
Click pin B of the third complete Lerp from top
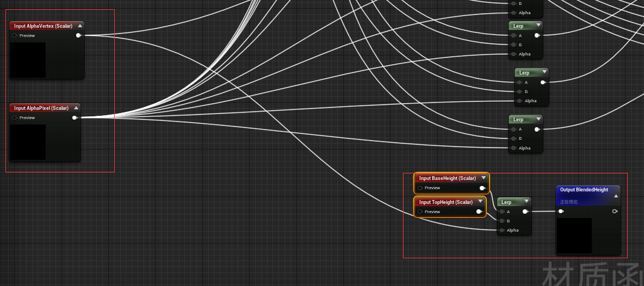(x=513, y=138)
